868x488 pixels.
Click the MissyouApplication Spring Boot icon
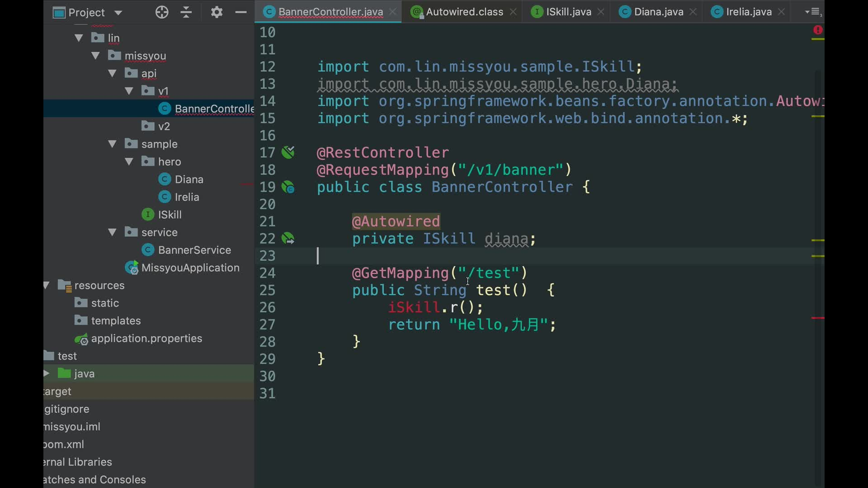(132, 268)
